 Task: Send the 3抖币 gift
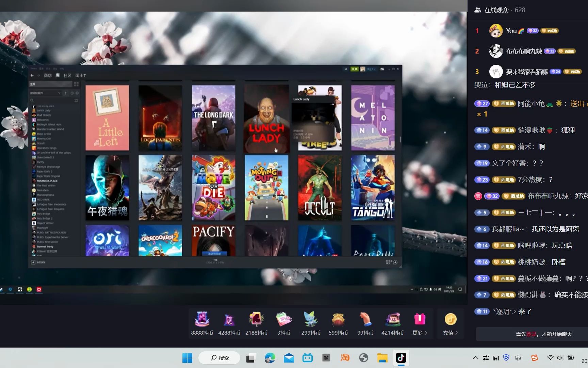[283, 324]
